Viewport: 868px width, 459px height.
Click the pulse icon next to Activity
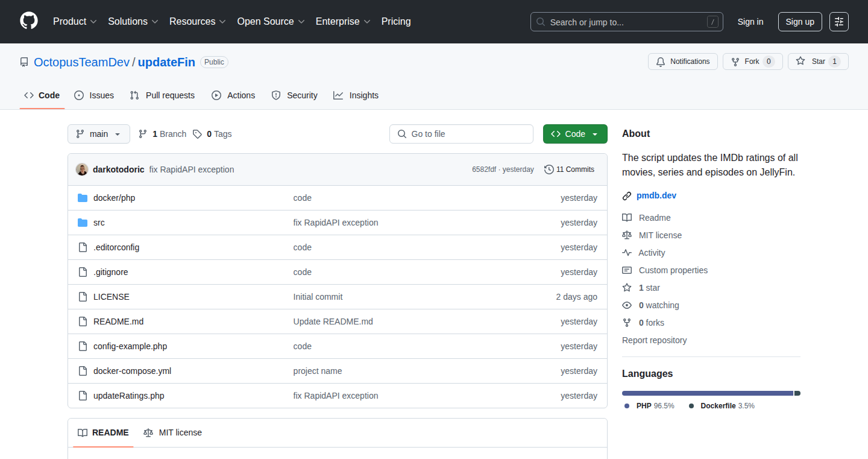tap(627, 253)
